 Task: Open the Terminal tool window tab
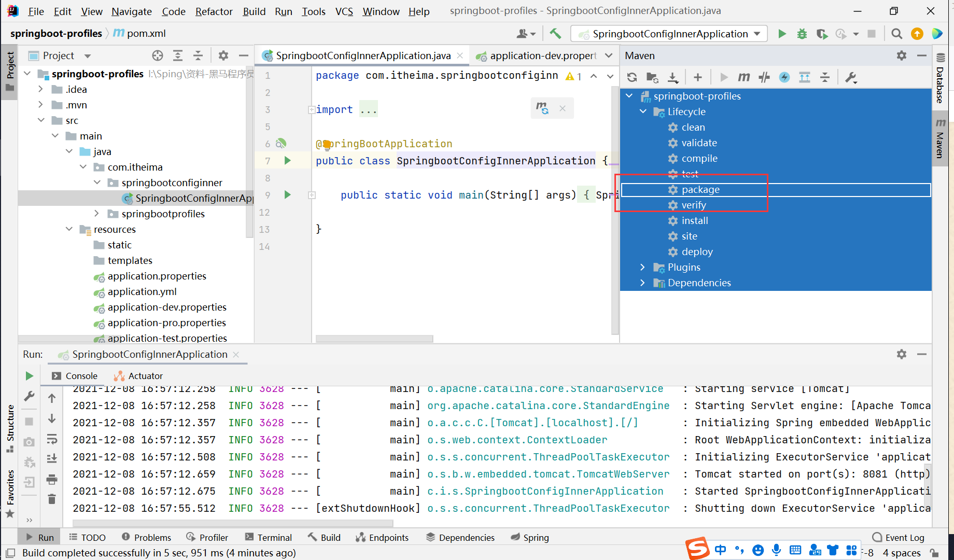point(269,537)
